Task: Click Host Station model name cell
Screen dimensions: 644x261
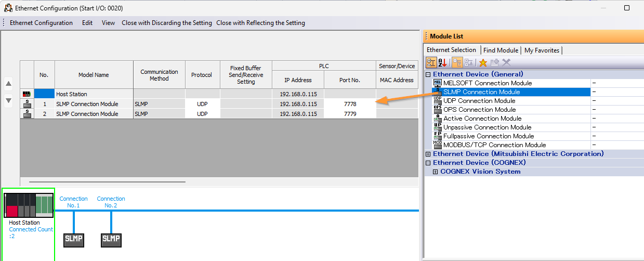Action: 94,94
